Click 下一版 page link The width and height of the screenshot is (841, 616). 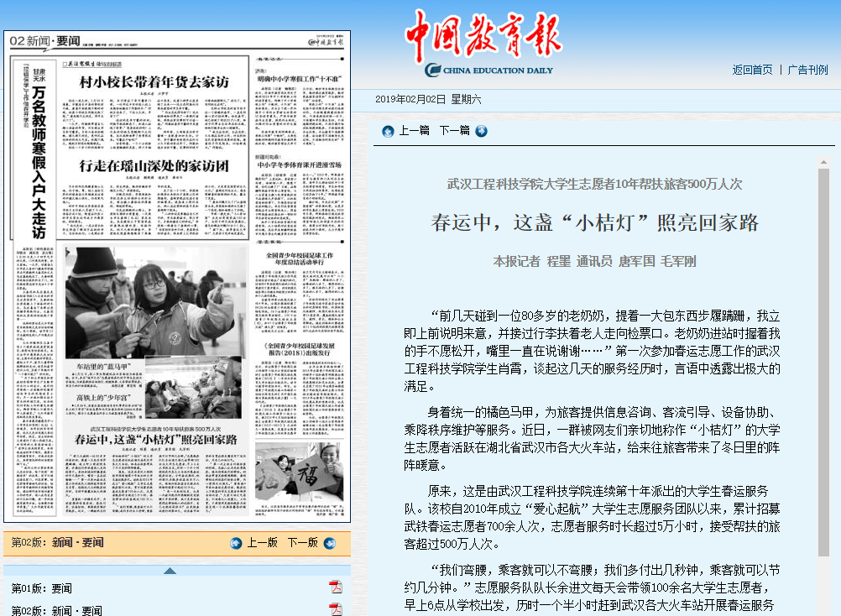coord(303,542)
